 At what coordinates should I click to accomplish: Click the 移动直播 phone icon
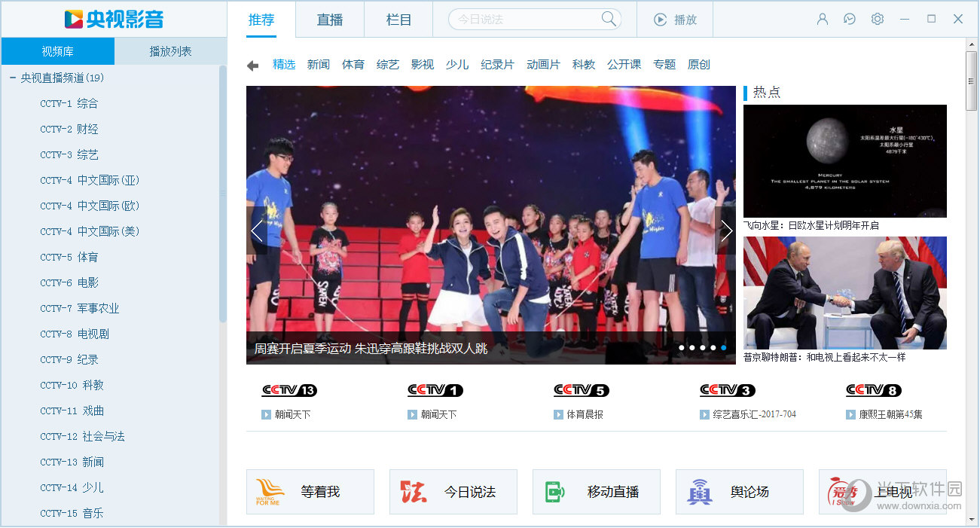pyautogui.click(x=555, y=492)
